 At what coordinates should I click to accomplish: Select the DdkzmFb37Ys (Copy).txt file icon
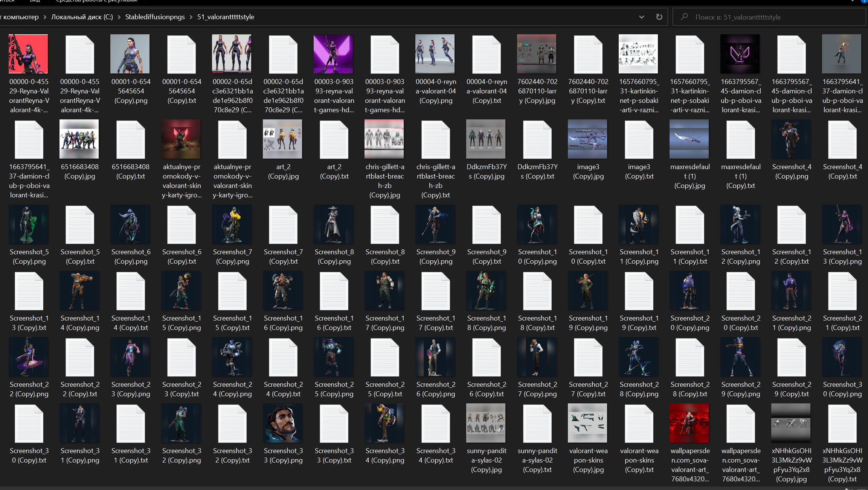(537, 140)
